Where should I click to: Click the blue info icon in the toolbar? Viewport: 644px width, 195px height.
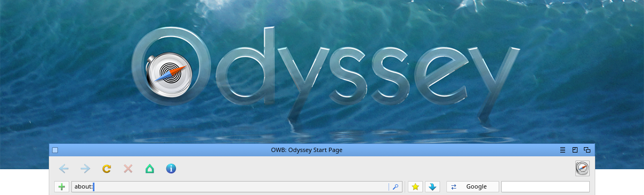click(171, 169)
